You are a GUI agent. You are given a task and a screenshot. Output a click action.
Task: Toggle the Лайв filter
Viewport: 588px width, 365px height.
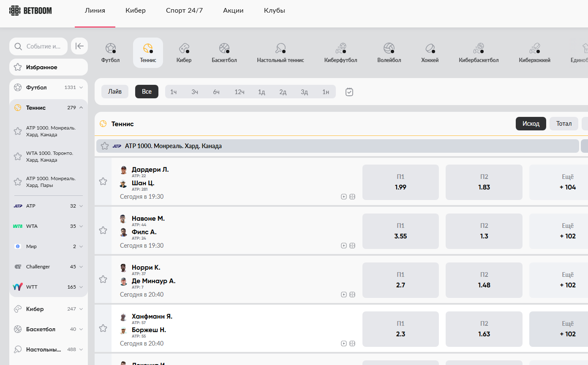[x=115, y=92]
